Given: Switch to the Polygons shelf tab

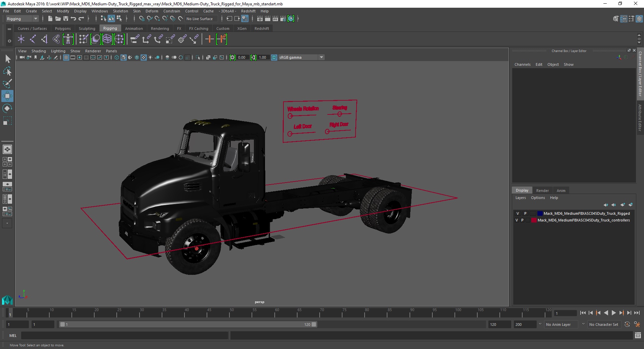Looking at the screenshot, I should click(x=63, y=29).
